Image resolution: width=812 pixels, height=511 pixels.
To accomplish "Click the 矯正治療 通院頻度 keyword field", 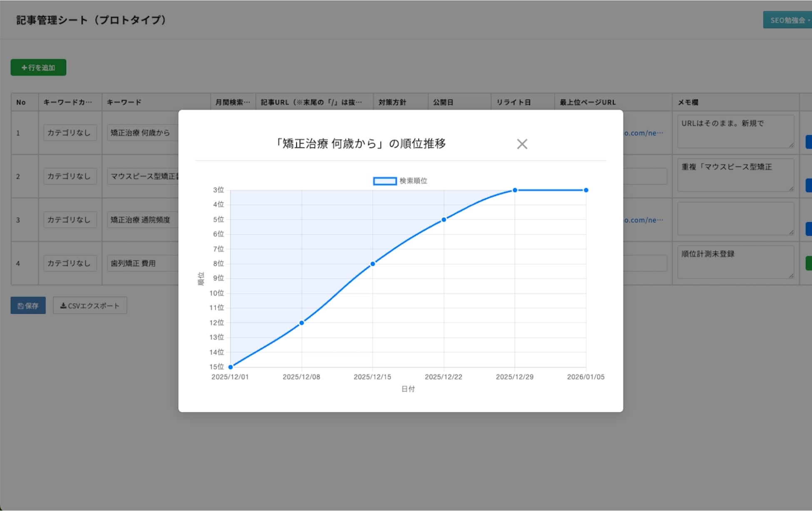I will click(142, 220).
